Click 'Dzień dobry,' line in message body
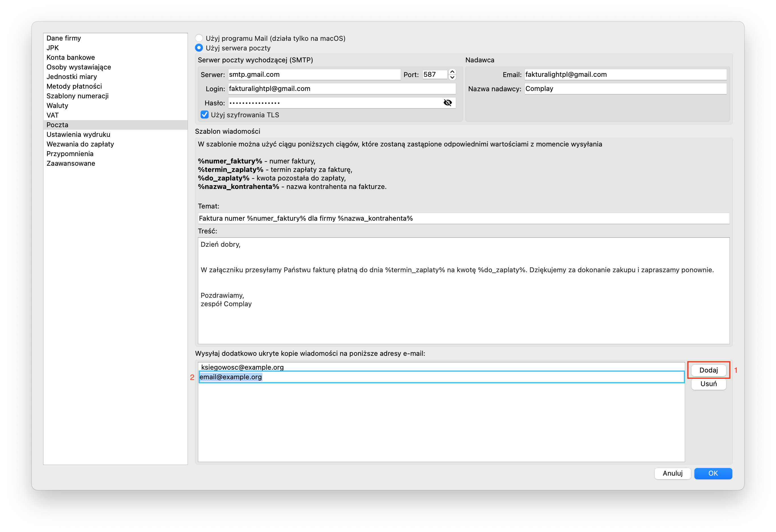The height and width of the screenshot is (532, 776). (x=220, y=244)
